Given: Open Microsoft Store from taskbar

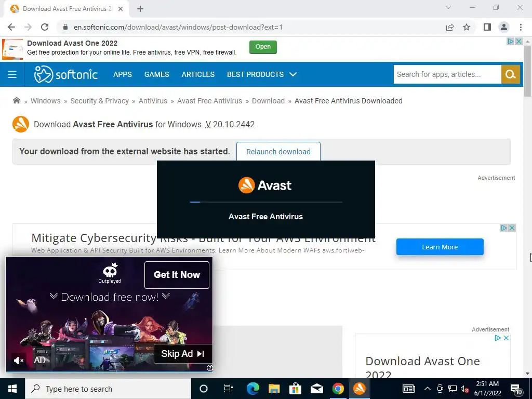Looking at the screenshot, I should coord(296,389).
